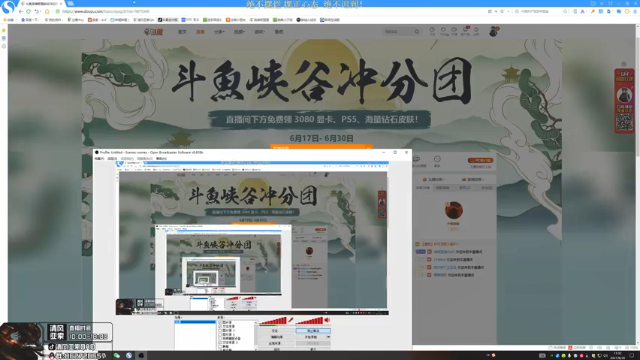Click the orange PC client button in right panel
640x360 pixels.
[x=480, y=160]
